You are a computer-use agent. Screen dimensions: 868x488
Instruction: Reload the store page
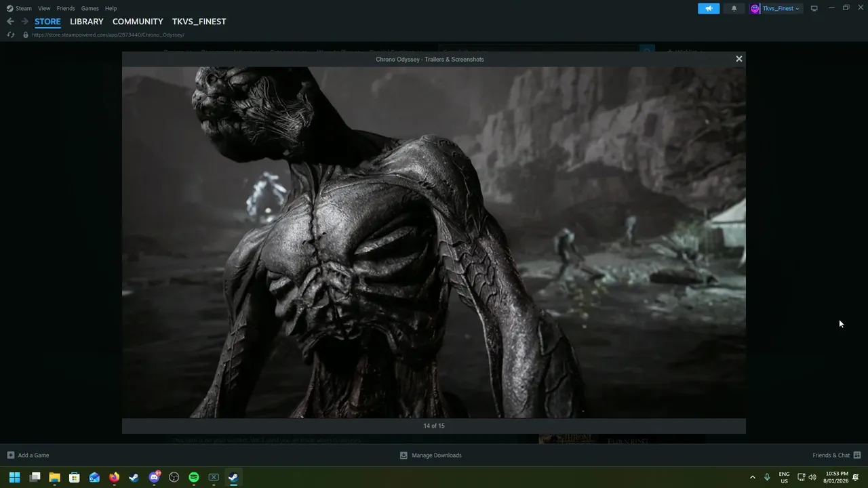coord(11,35)
